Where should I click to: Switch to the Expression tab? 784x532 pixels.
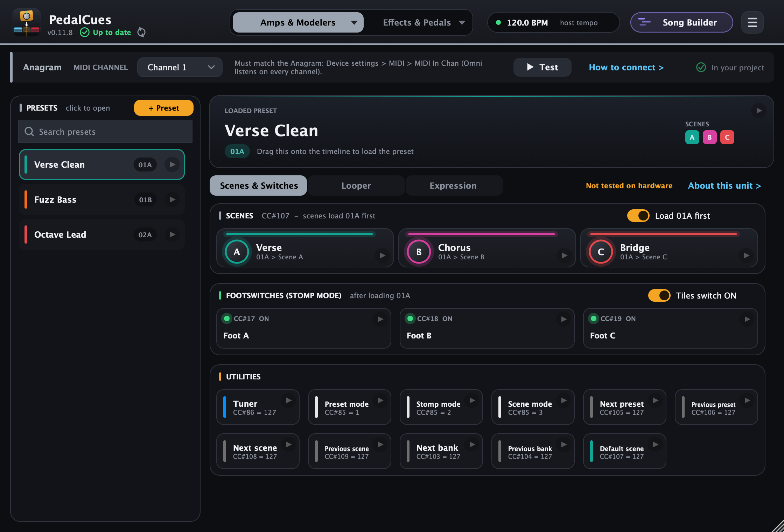tap(454, 185)
